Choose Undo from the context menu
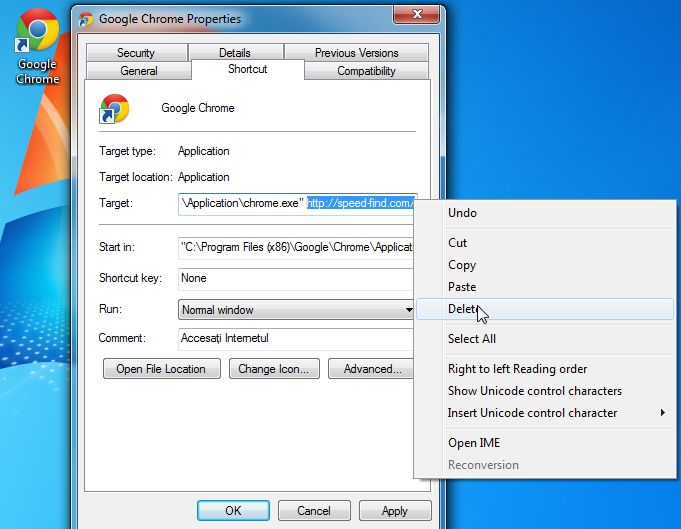Viewport: 681px width, 529px height. click(545, 213)
